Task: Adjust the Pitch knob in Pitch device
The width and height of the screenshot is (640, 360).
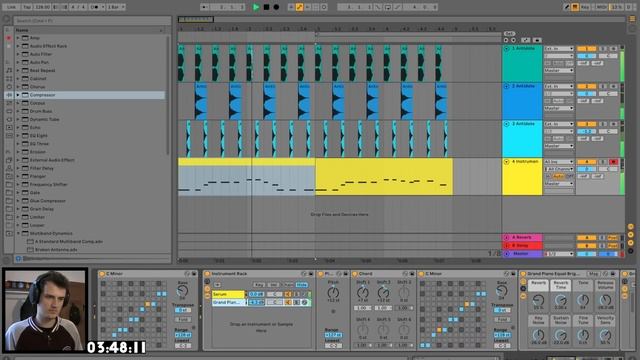Action: [333, 292]
